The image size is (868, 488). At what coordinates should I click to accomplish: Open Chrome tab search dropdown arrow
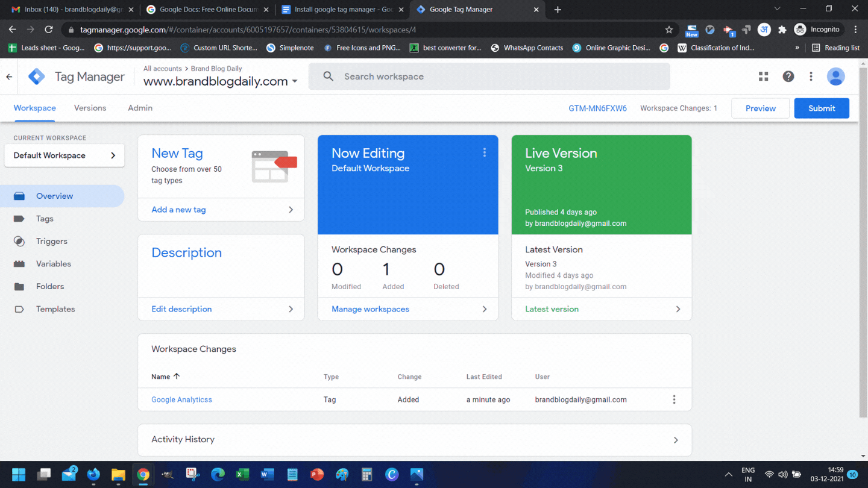(x=777, y=9)
